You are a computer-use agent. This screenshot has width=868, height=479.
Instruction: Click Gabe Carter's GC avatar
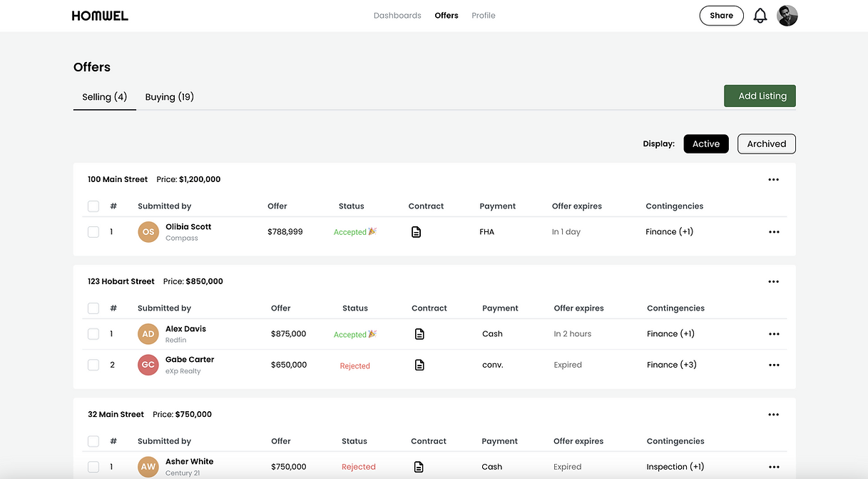(x=148, y=365)
